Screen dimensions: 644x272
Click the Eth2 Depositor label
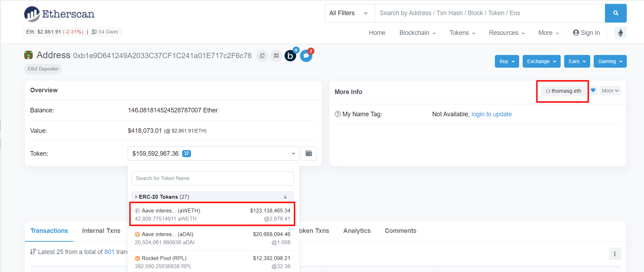[x=43, y=69]
